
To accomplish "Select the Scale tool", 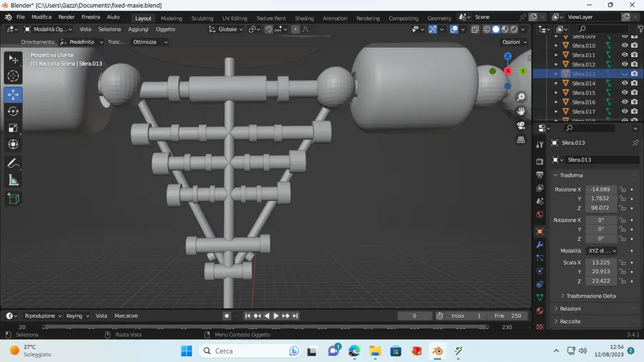I will (13, 127).
